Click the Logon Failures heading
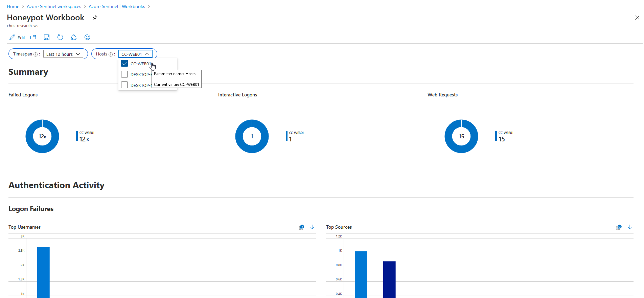644x298 pixels. pyautogui.click(x=31, y=209)
